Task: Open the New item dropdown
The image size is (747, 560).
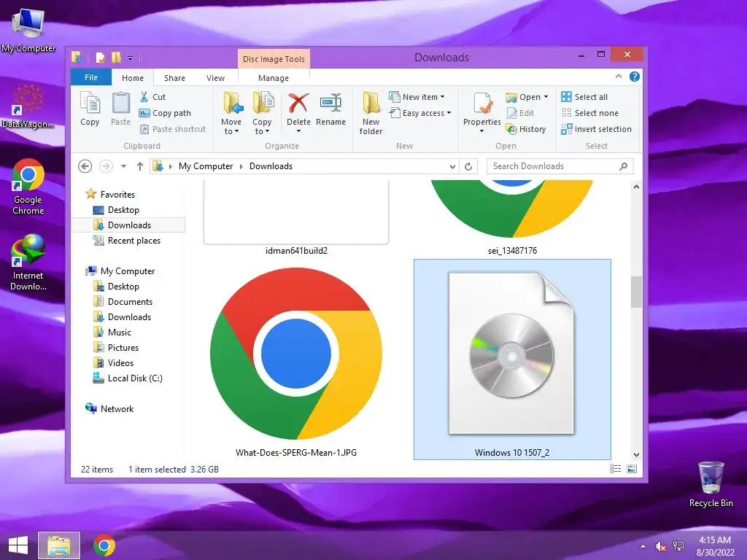Action: (x=417, y=97)
